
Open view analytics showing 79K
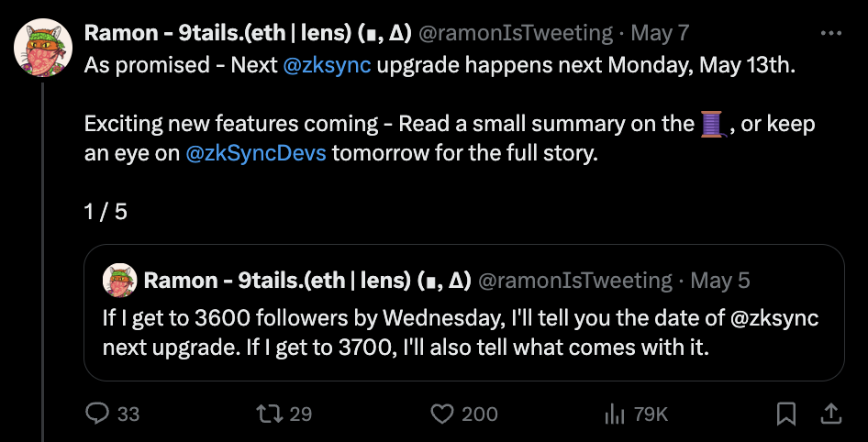[x=615, y=414]
